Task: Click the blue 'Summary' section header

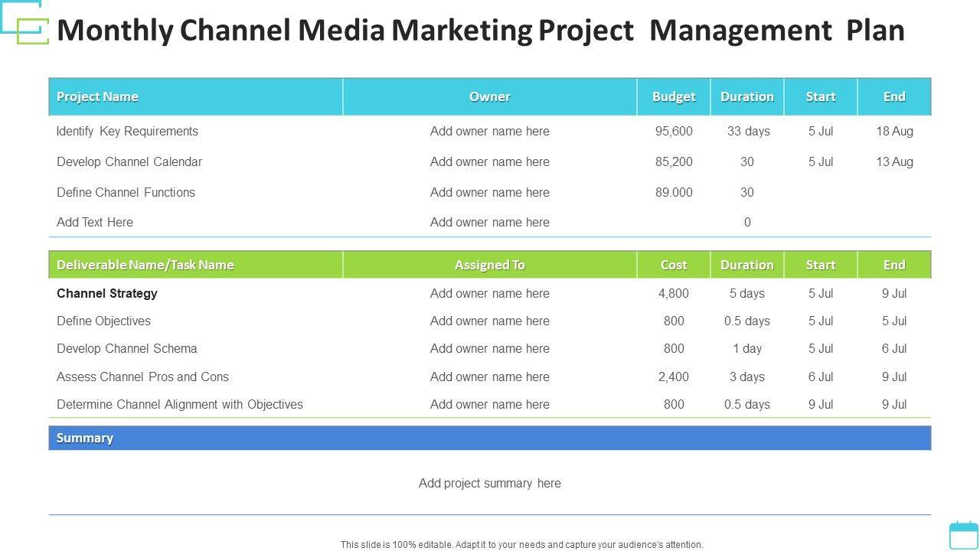Action: click(490, 438)
